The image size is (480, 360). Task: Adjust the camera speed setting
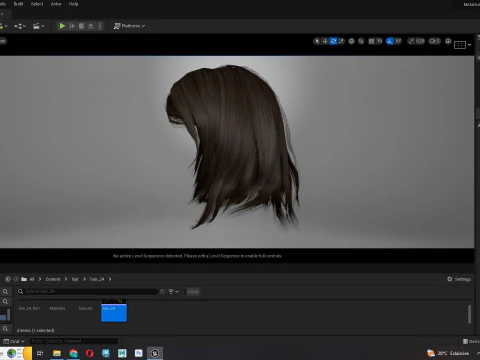(x=435, y=41)
